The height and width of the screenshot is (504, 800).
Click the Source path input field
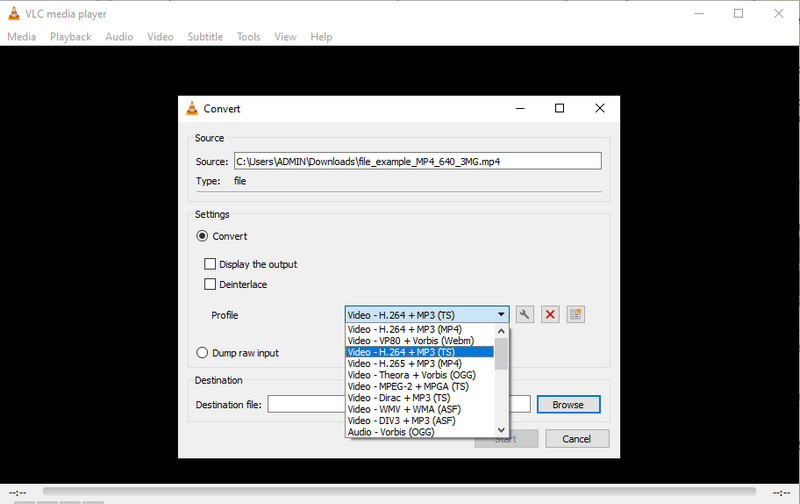click(418, 161)
